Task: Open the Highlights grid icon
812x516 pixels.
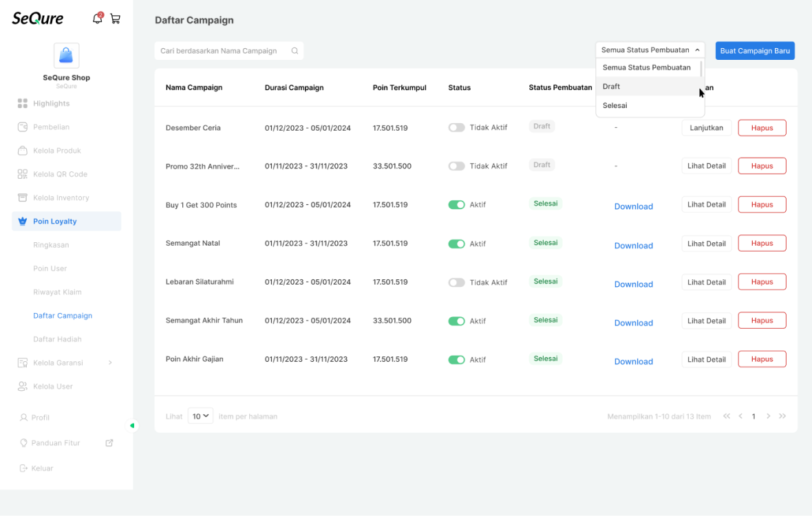Action: (22, 103)
